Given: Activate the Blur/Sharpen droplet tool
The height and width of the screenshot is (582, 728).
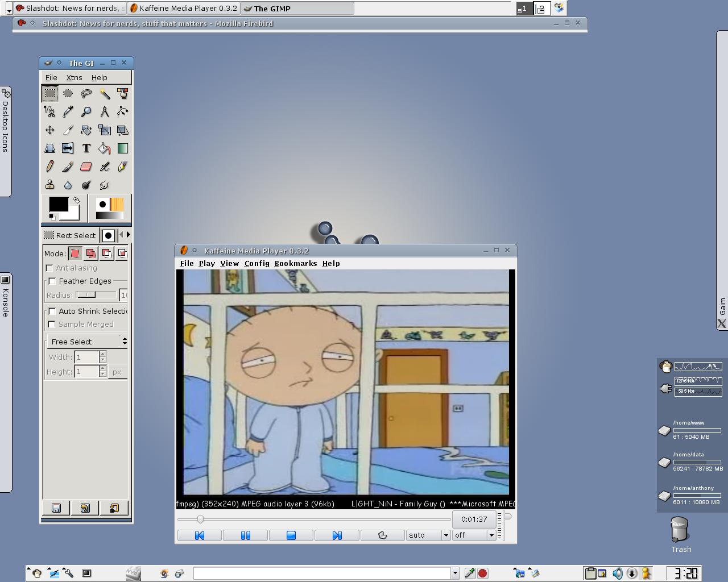Looking at the screenshot, I should pyautogui.click(x=68, y=185).
